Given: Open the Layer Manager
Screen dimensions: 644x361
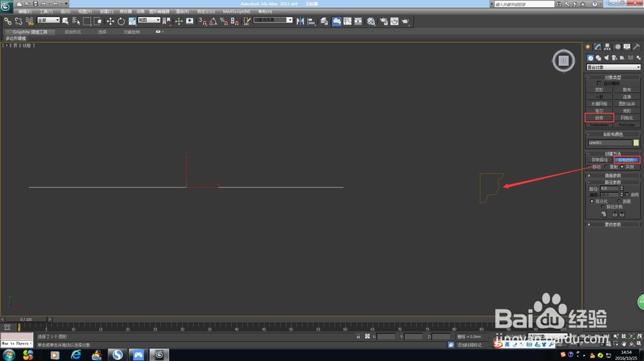Looking at the screenshot, I should tap(324, 21).
